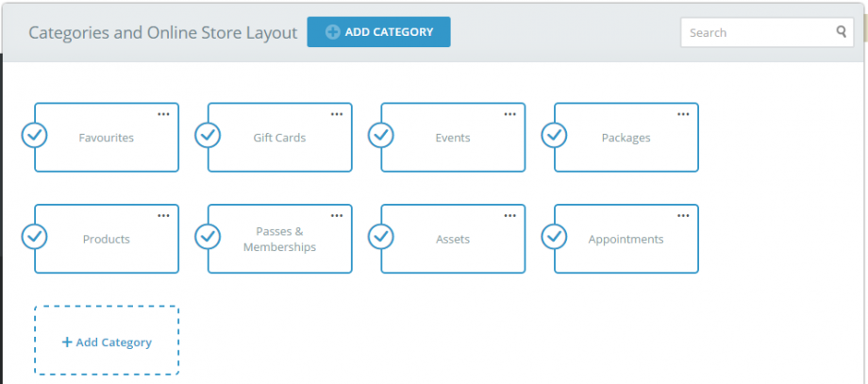This screenshot has width=868, height=384.
Task: Open the three-dot menu on Assets card
Action: (509, 216)
